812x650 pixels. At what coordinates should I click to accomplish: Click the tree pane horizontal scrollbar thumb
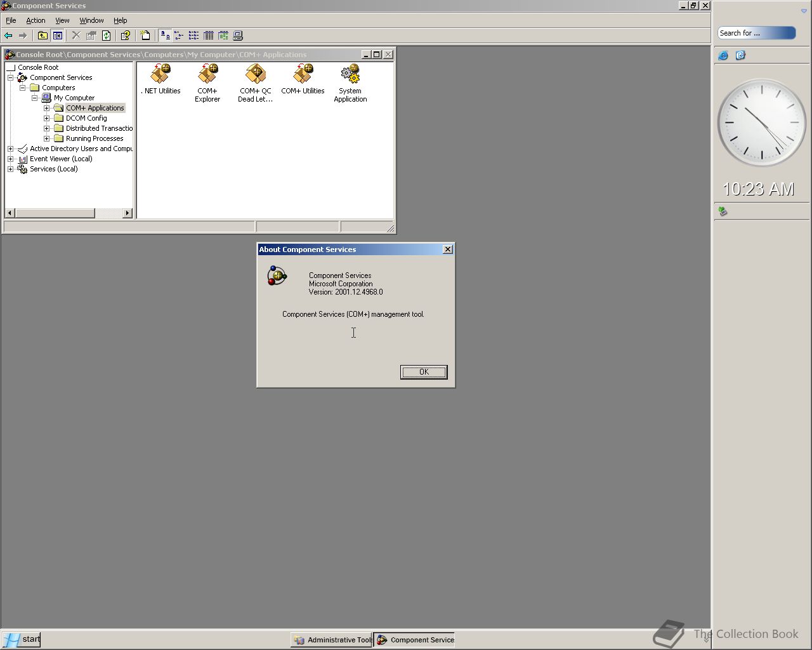55,213
